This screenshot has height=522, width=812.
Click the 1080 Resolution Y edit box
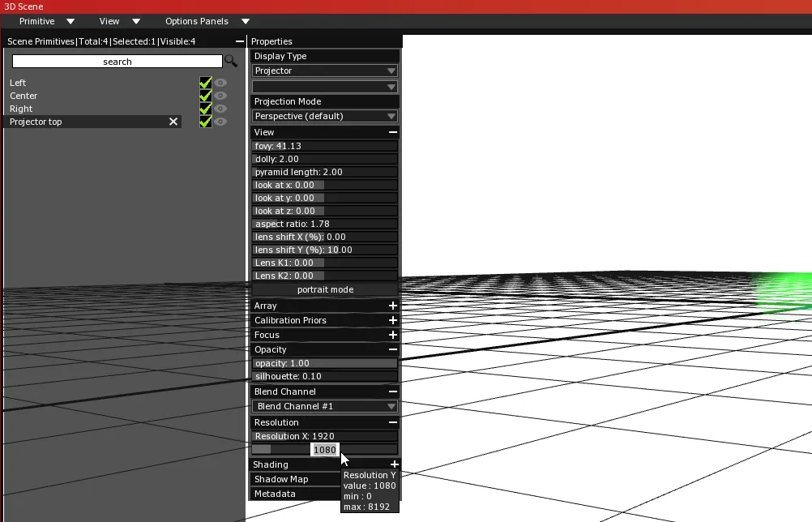(325, 450)
